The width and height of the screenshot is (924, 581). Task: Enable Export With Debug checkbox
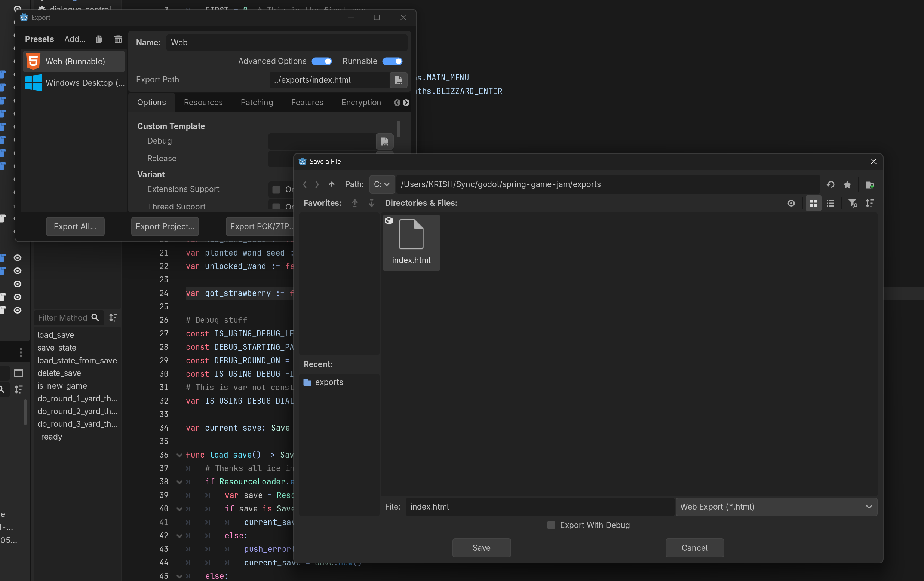551,525
